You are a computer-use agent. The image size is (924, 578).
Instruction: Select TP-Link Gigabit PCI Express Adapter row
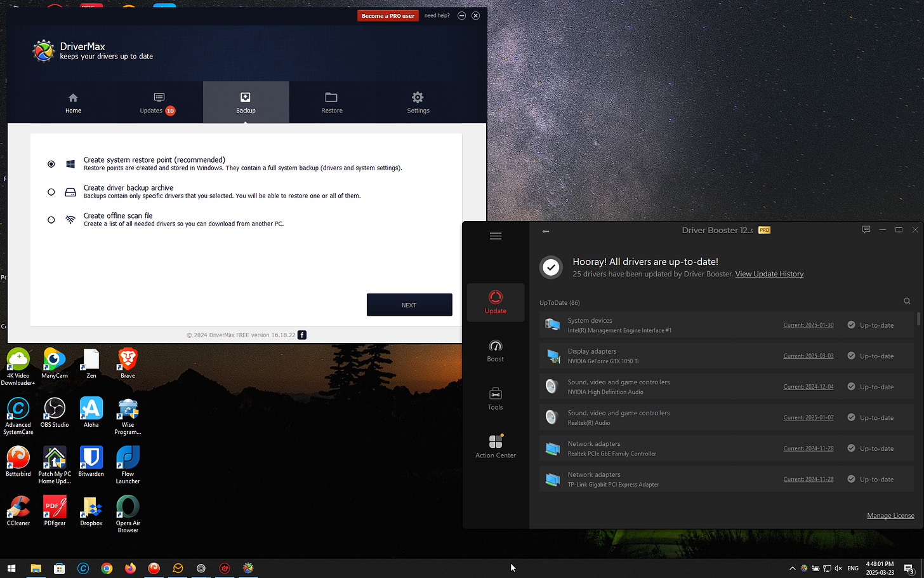coord(727,479)
